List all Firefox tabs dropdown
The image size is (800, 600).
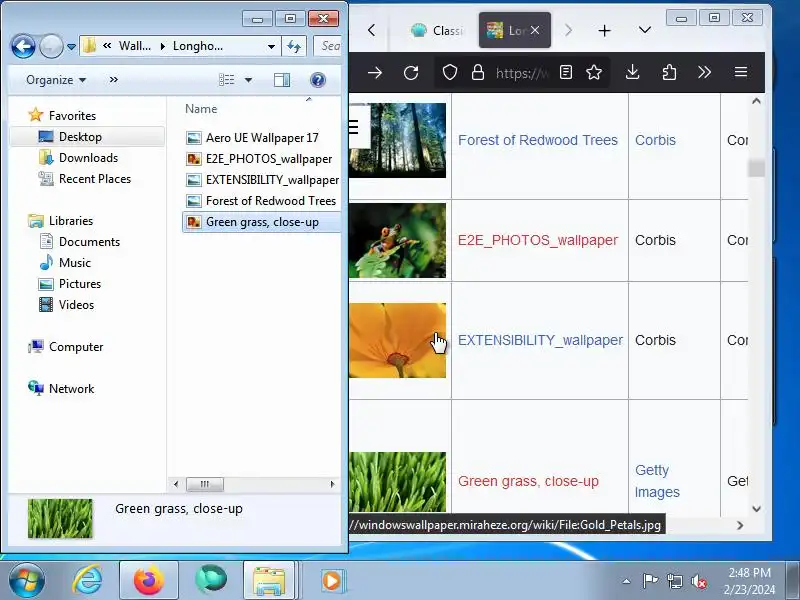[644, 30]
